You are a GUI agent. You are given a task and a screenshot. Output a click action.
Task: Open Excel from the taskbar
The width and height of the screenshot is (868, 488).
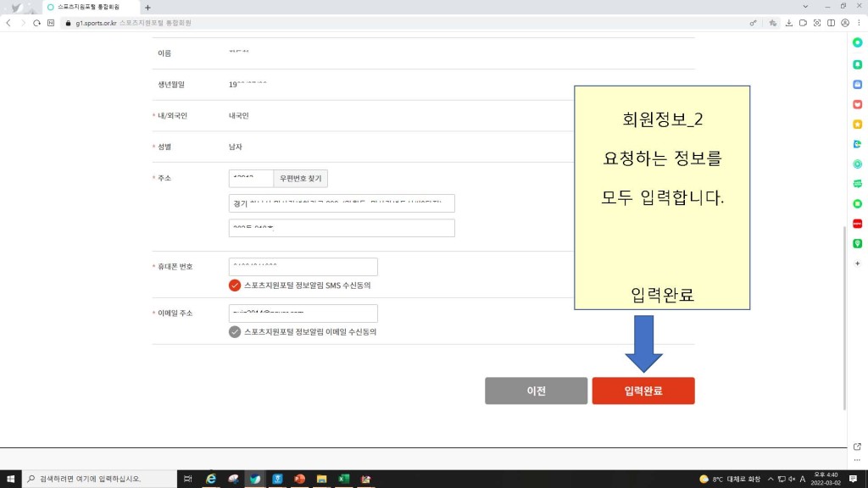344,479
